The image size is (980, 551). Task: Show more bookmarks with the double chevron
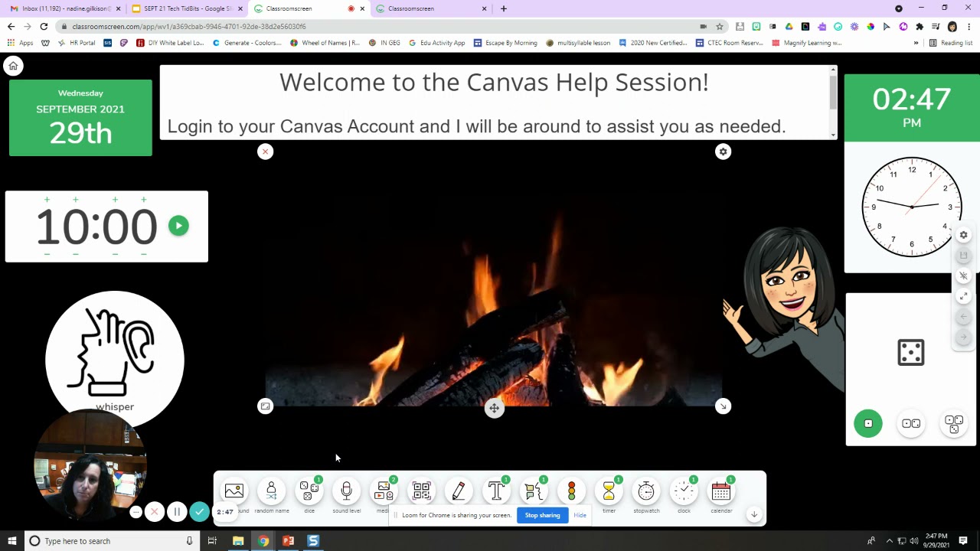(916, 43)
